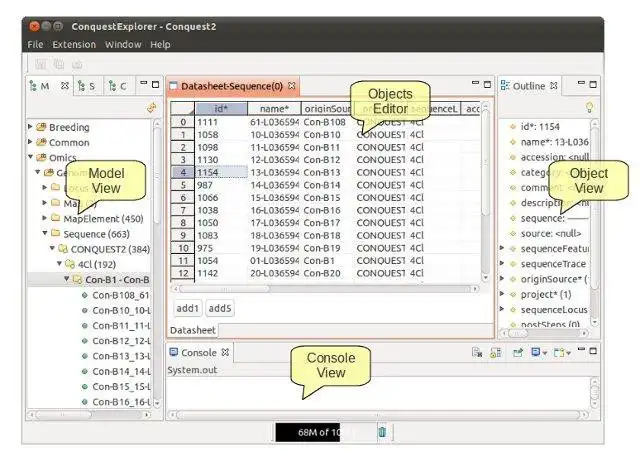Click the cell 20-L036594
This screenshot has height=461, width=640.
[274, 273]
